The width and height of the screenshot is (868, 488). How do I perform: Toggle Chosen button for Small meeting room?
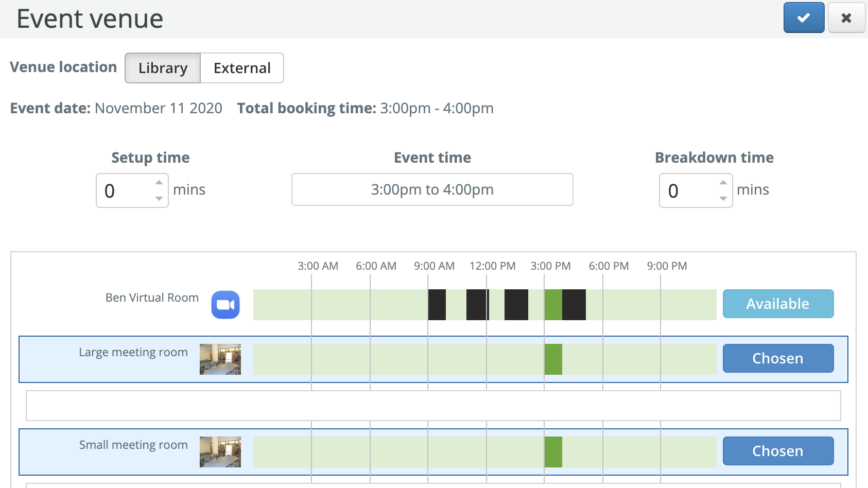point(778,451)
